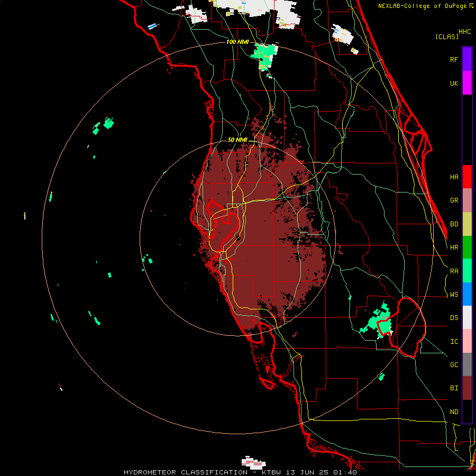Click the RA bright green legend swatch
Screen dimensions: 476x476
click(467, 271)
